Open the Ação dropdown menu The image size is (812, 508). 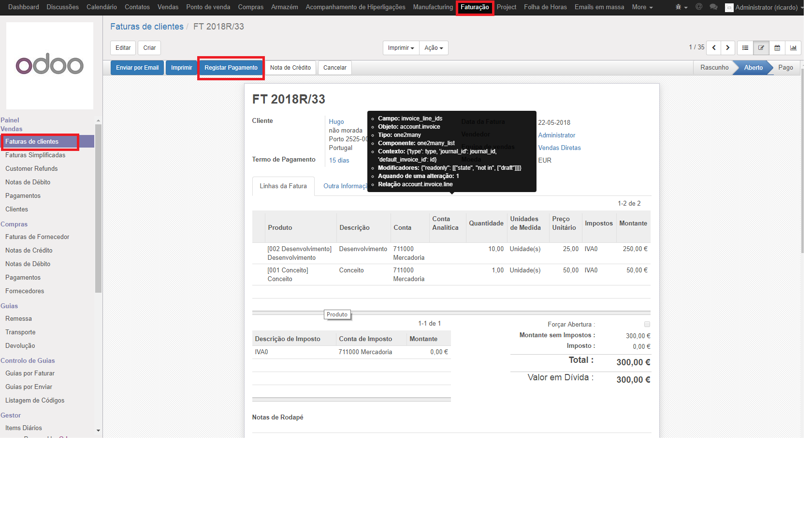click(x=434, y=48)
